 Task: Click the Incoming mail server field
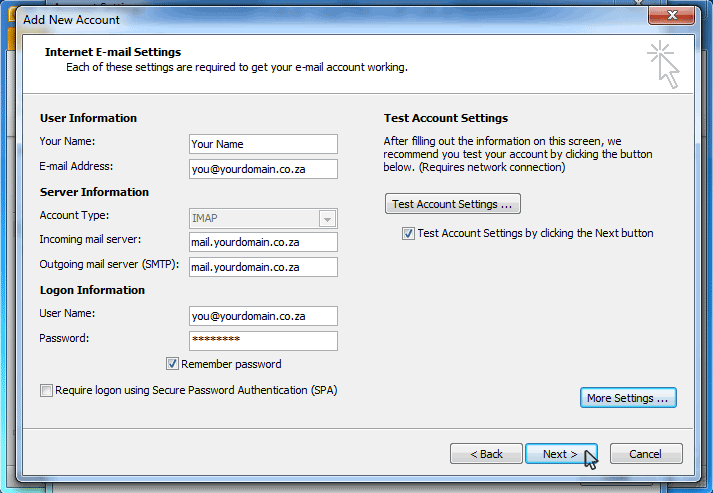pos(263,242)
